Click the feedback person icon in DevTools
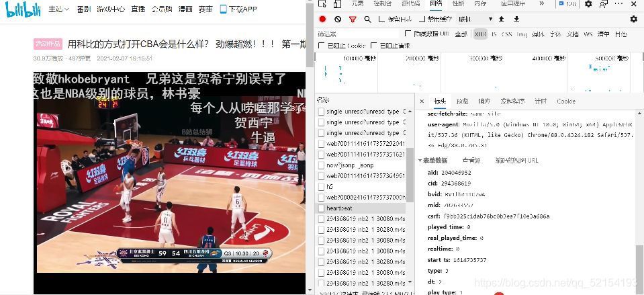The height and width of the screenshot is (295, 644). 603,4
